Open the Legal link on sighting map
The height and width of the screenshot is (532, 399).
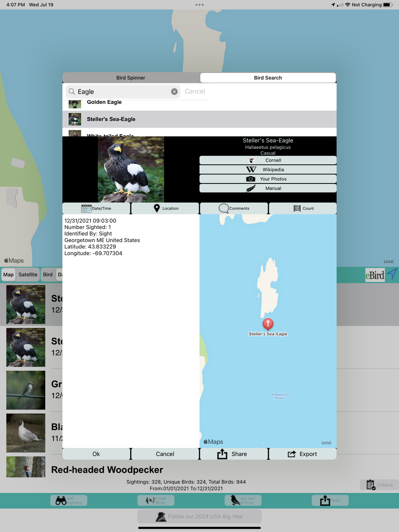click(326, 442)
